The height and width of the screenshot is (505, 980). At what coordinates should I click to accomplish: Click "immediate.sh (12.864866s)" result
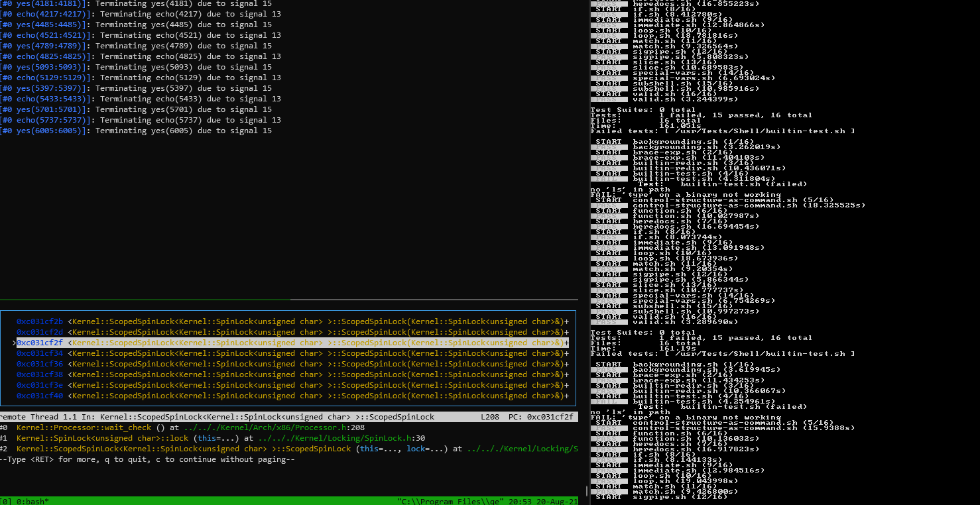pyautogui.click(x=698, y=25)
